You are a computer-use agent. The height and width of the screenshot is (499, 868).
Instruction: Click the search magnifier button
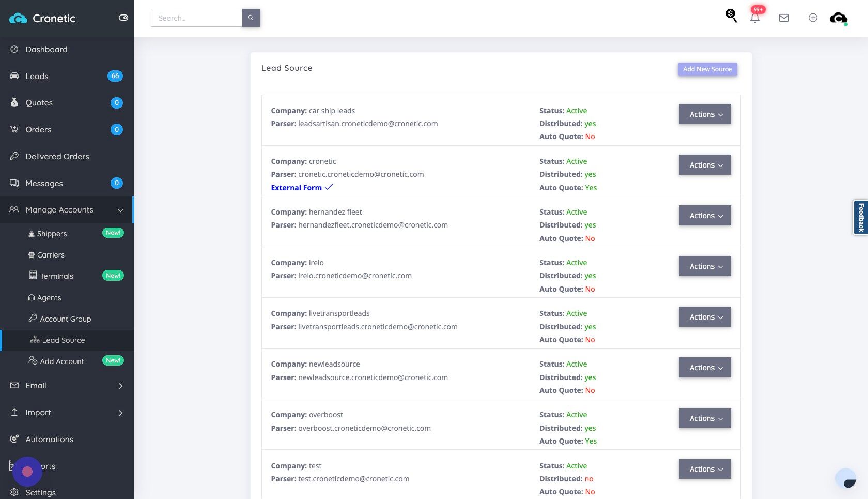coord(251,18)
